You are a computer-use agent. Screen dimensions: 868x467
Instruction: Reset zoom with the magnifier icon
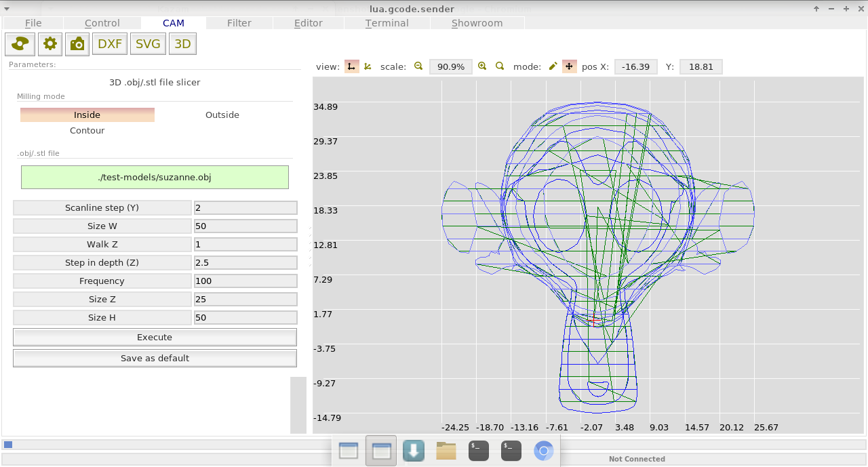(x=500, y=66)
